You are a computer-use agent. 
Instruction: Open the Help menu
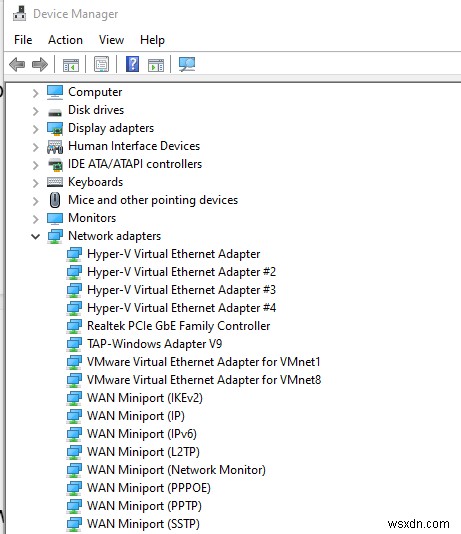click(152, 40)
